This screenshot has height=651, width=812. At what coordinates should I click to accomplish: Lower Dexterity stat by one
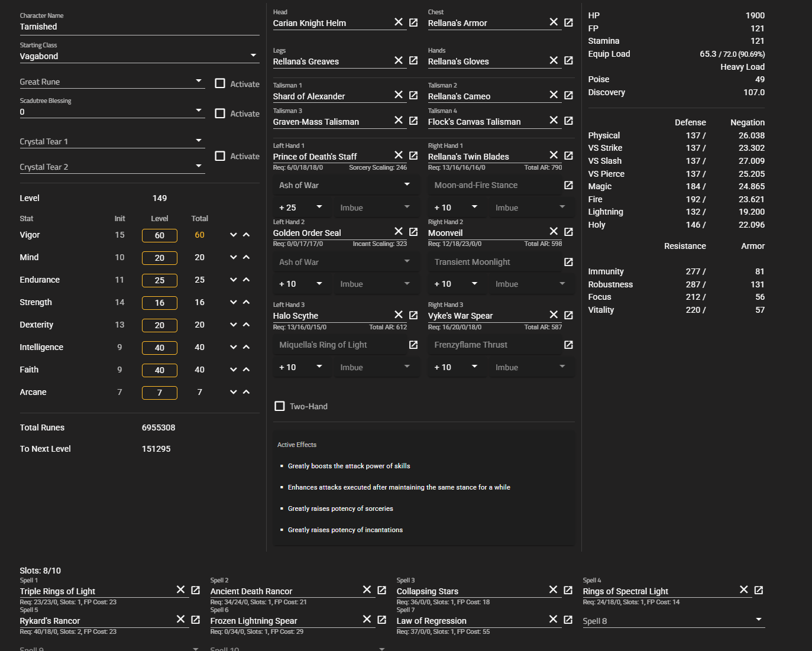coord(234,325)
